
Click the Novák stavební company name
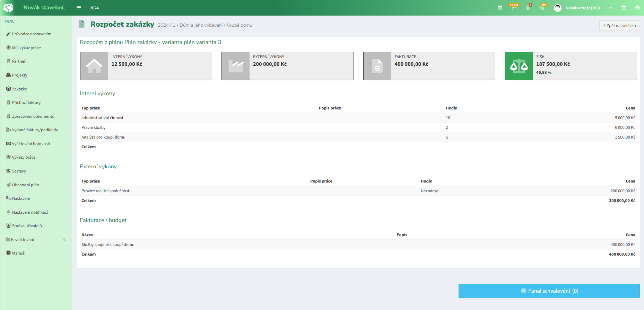tap(44, 7)
